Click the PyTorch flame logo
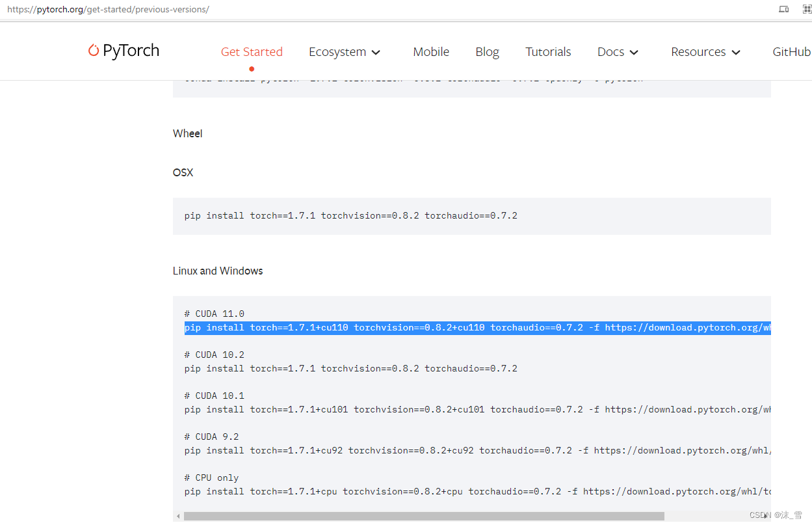The width and height of the screenshot is (812, 525). [x=94, y=51]
